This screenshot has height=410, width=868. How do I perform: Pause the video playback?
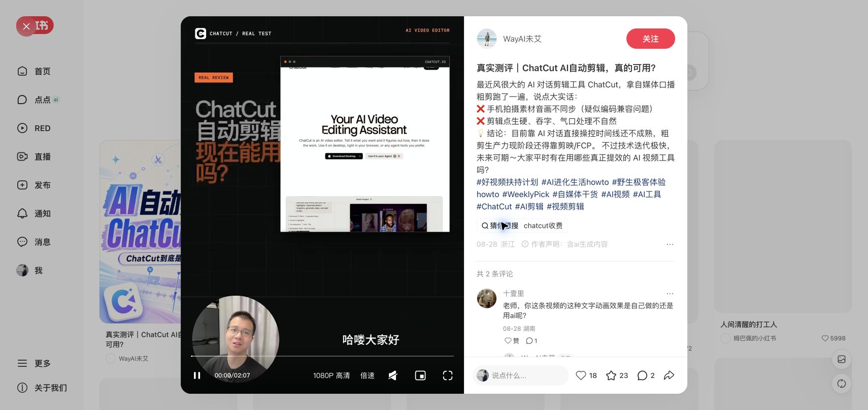197,375
